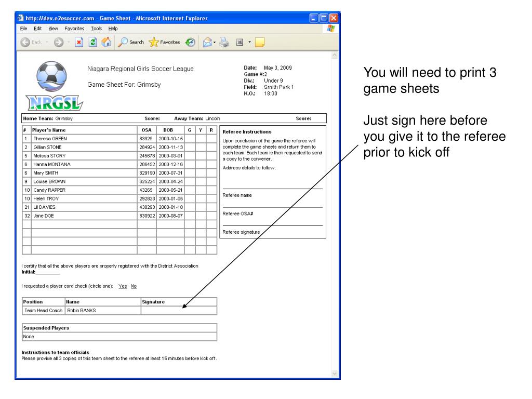Click the R cell for Melissa STORY
The height and width of the screenshot is (399, 532).
coord(211,156)
